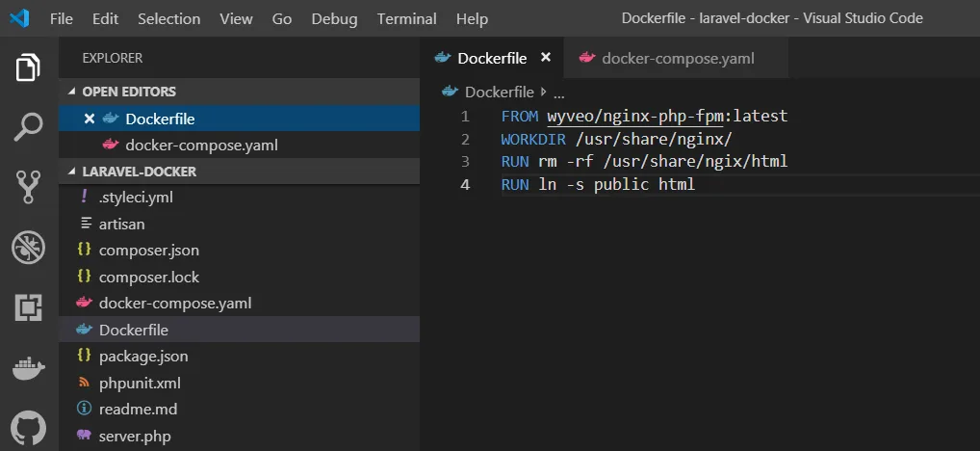
Task: Open readme.md from the file tree
Action: (240, 410)
